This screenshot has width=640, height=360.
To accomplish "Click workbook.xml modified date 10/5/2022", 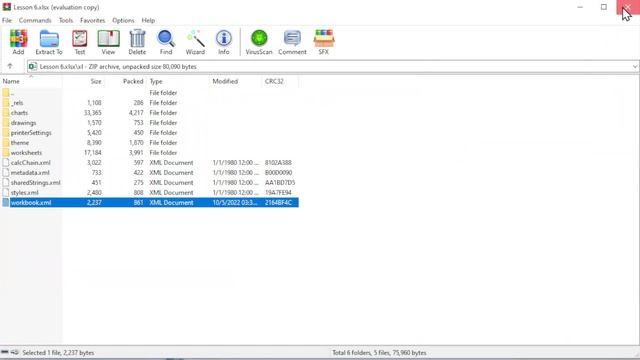I will pos(235,202).
